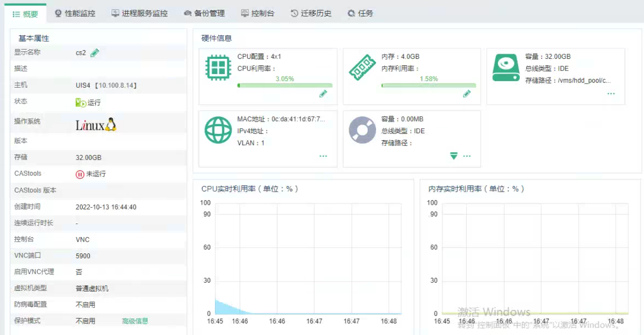
Task: Click the memory utilization progress bar
Action: tap(429, 86)
